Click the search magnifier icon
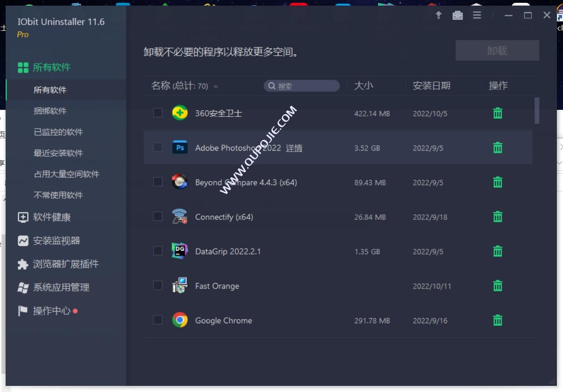Viewport: 563px width, 392px height. click(x=271, y=86)
